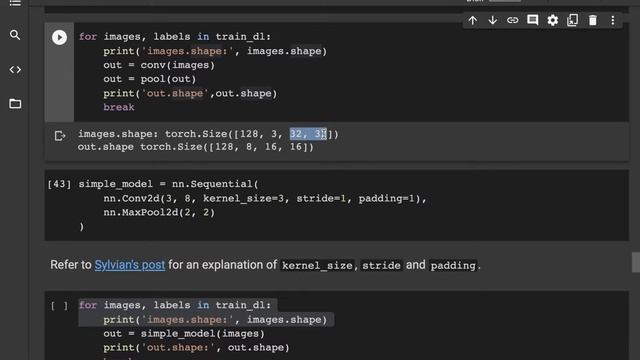Add a comment to the cell
This screenshot has height=360, width=640.
[533, 20]
